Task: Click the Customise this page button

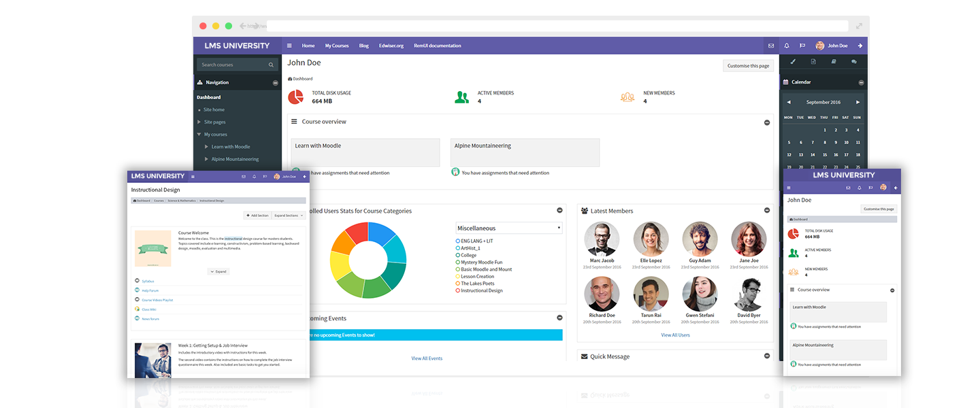Action: tap(748, 65)
